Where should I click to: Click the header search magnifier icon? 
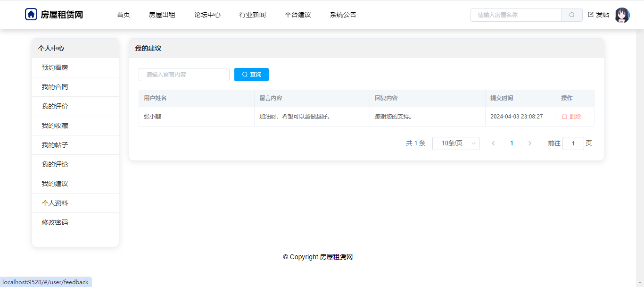pyautogui.click(x=571, y=15)
